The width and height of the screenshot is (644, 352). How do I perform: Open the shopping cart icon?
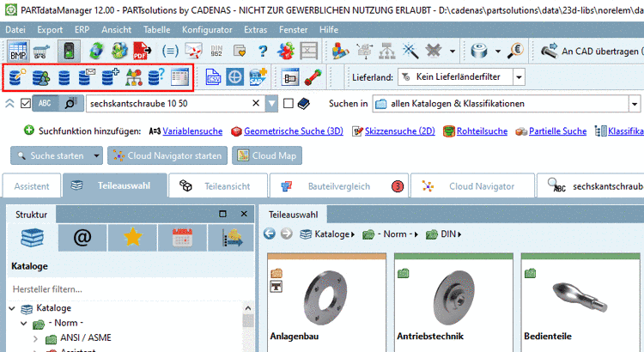41,52
